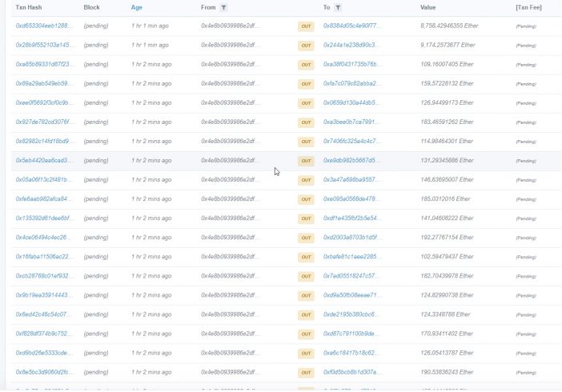The width and height of the screenshot is (562, 392).
Task: Open transaction hash 0x16faba11506ac22
Action: (x=45, y=257)
